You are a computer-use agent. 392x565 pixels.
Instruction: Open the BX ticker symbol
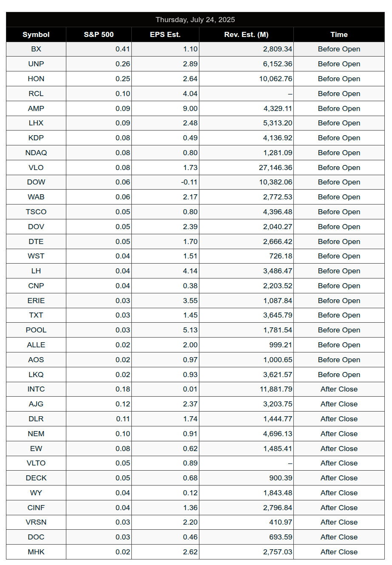coord(36,49)
